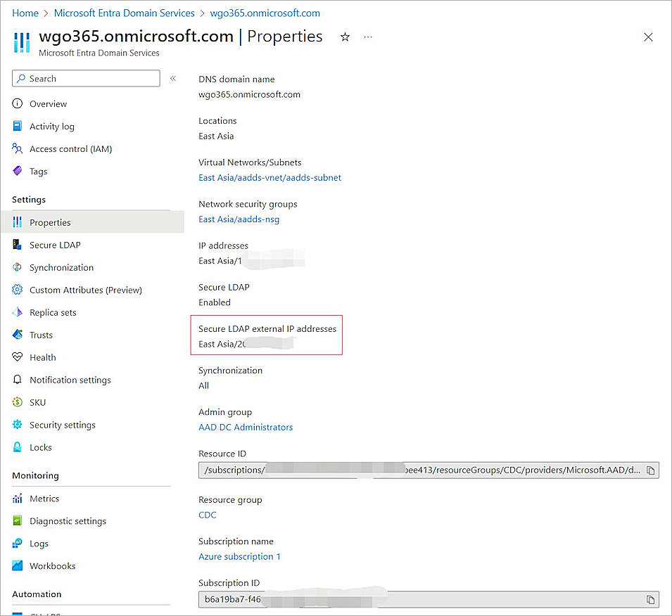Copy the Resource ID using the copy icon
672x616 pixels.
[x=650, y=470]
